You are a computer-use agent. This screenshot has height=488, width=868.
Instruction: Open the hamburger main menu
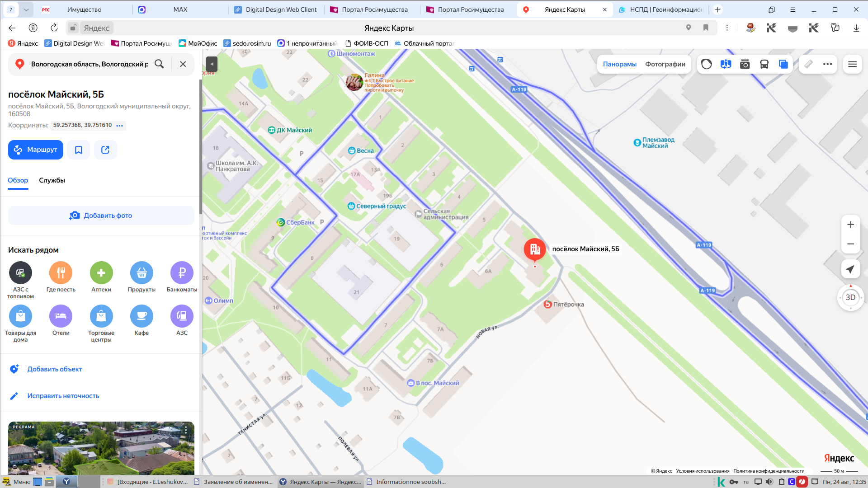click(x=852, y=64)
